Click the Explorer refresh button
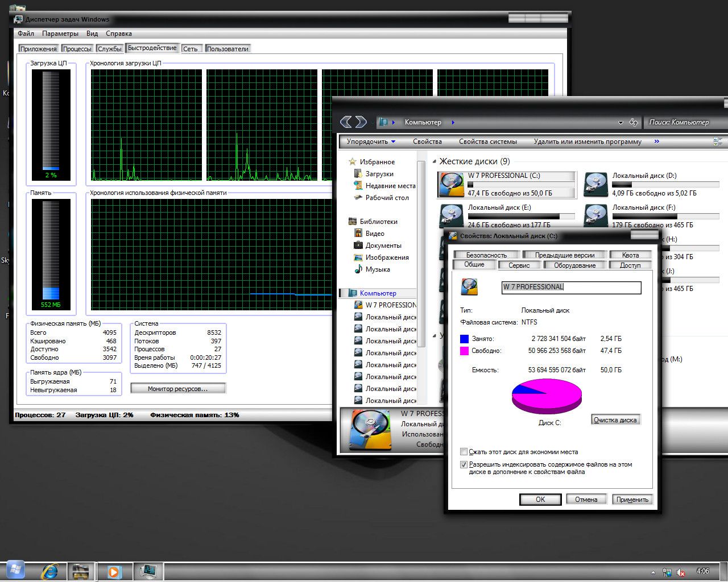Viewport: 728px width, 582px height. [634, 122]
